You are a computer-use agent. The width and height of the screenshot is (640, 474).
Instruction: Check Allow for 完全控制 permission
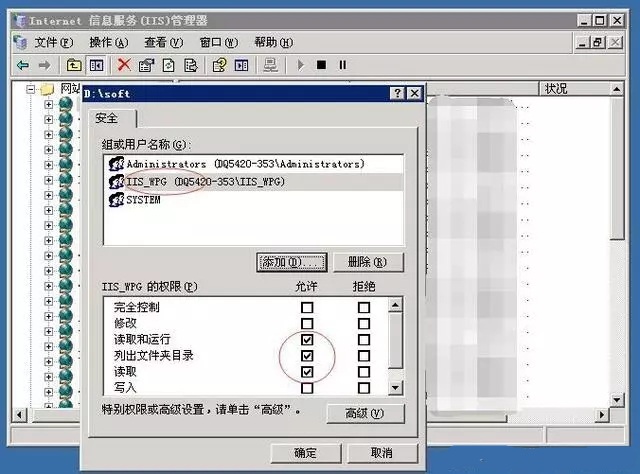pos(307,307)
